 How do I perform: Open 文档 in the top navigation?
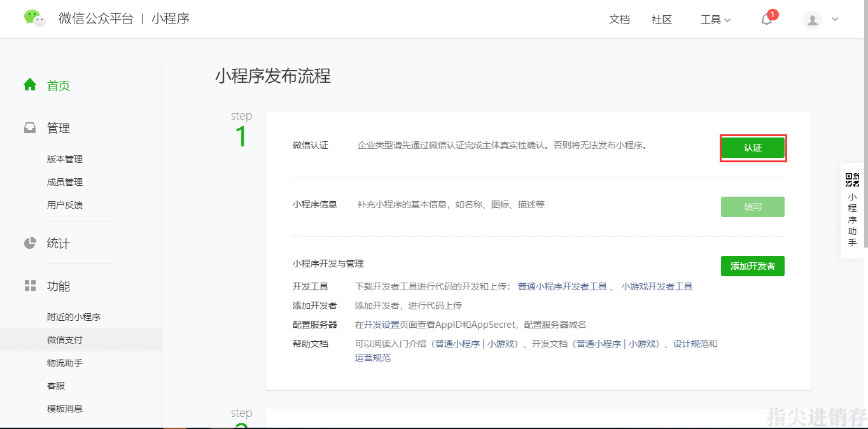619,20
